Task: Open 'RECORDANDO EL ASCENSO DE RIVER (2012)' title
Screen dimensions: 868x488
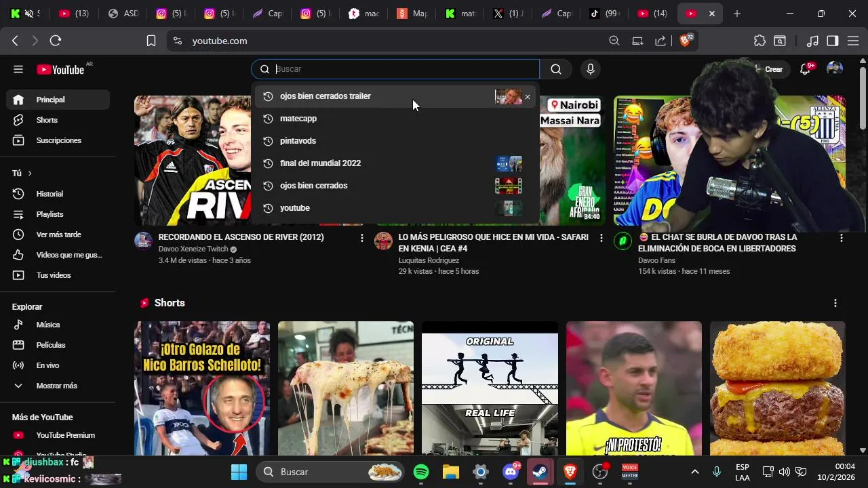Action: tap(241, 237)
